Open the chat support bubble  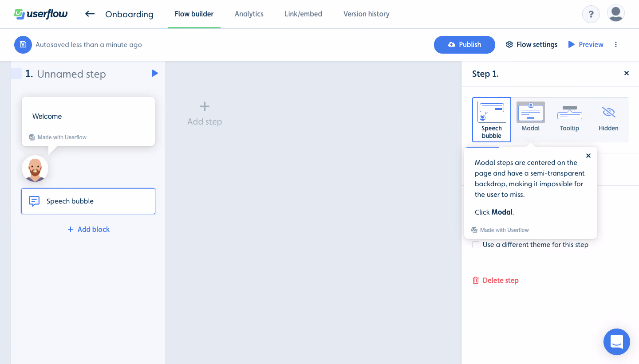[617, 342]
